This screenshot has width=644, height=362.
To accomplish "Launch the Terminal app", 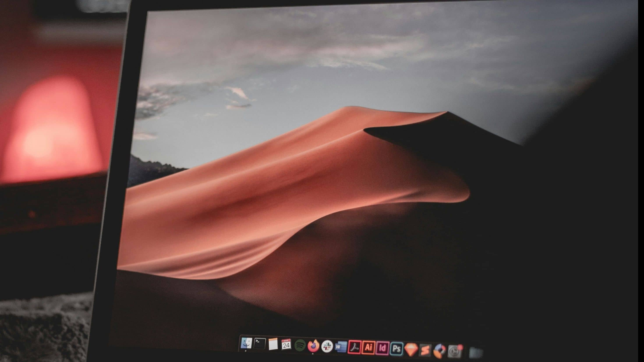I will click(260, 344).
